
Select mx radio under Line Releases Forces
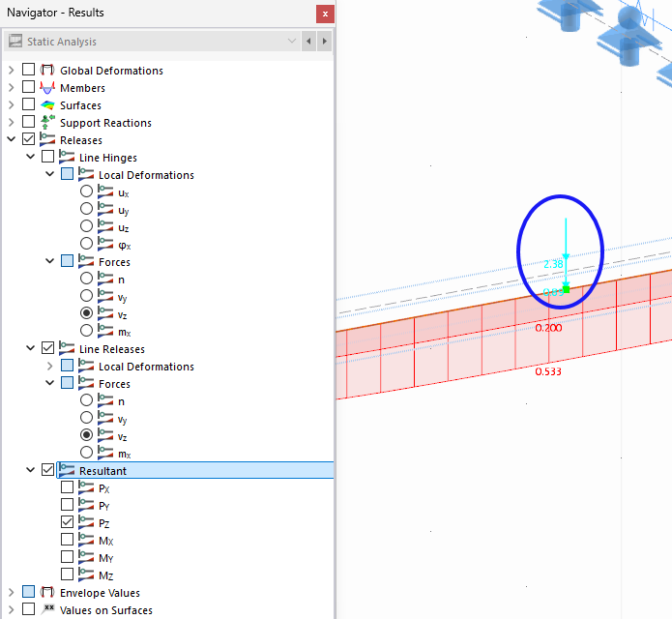coord(87,453)
